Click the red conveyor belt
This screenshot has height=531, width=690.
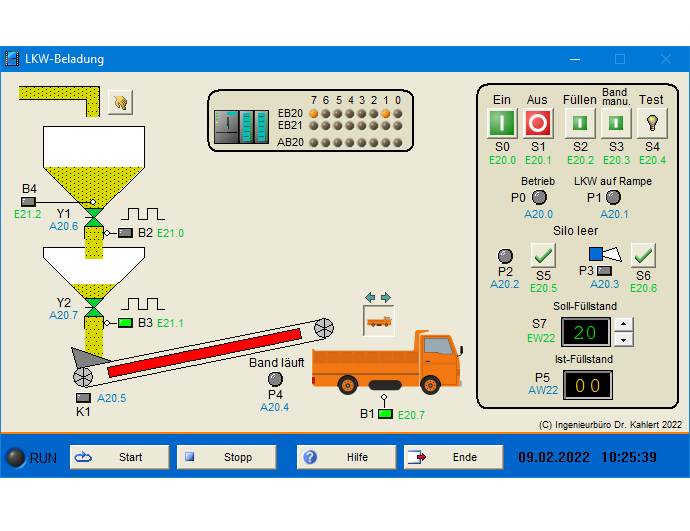205,353
